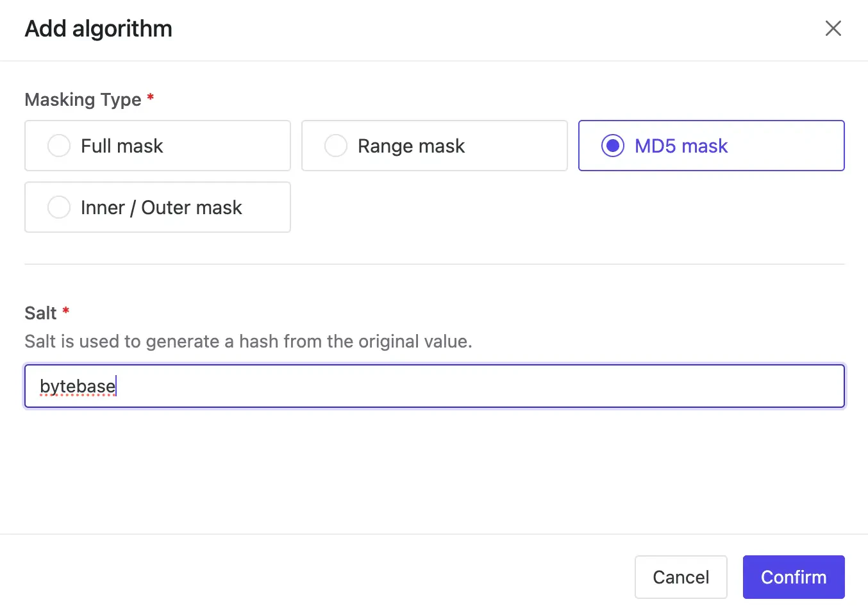
Task: Pick the Inner / Outer mask radio circle
Action: pos(59,207)
